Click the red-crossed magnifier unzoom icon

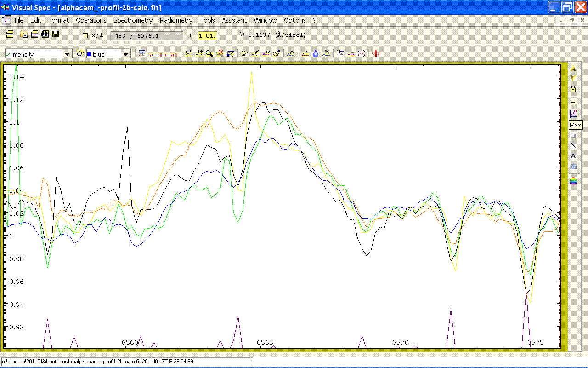[x=220, y=54]
